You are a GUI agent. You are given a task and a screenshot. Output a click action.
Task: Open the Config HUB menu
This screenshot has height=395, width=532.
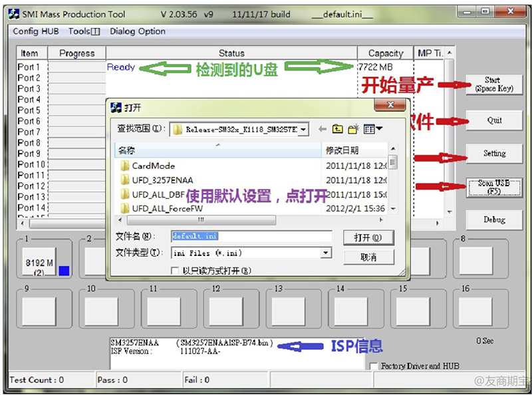36,31
